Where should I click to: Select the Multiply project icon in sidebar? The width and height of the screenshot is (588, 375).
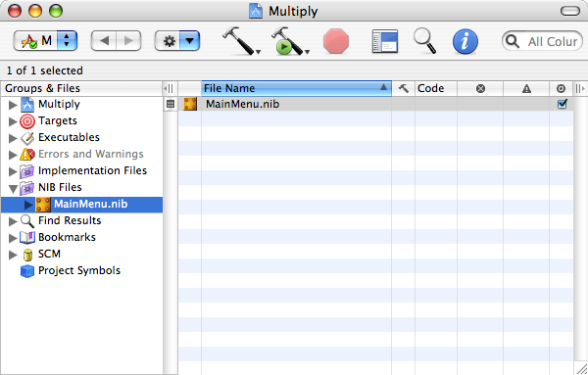(27, 104)
